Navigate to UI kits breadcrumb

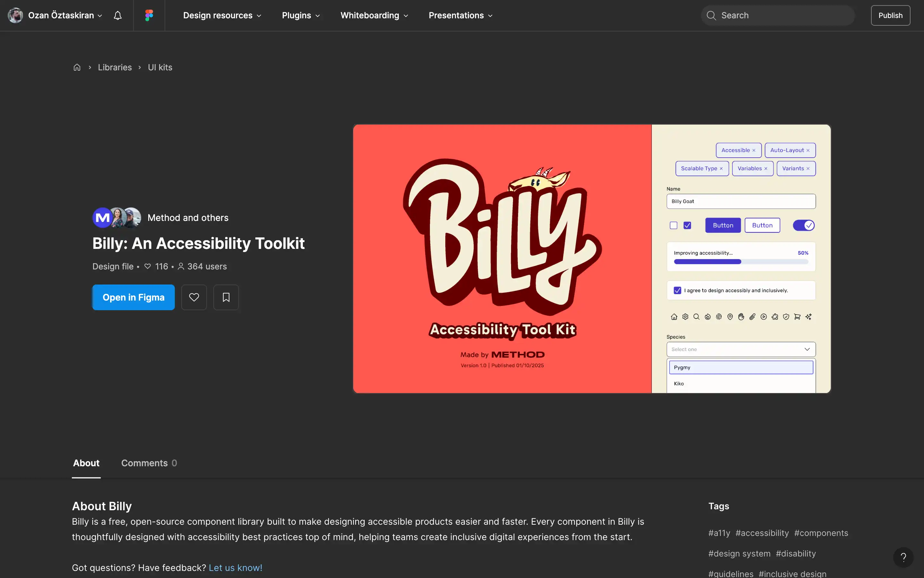(160, 67)
